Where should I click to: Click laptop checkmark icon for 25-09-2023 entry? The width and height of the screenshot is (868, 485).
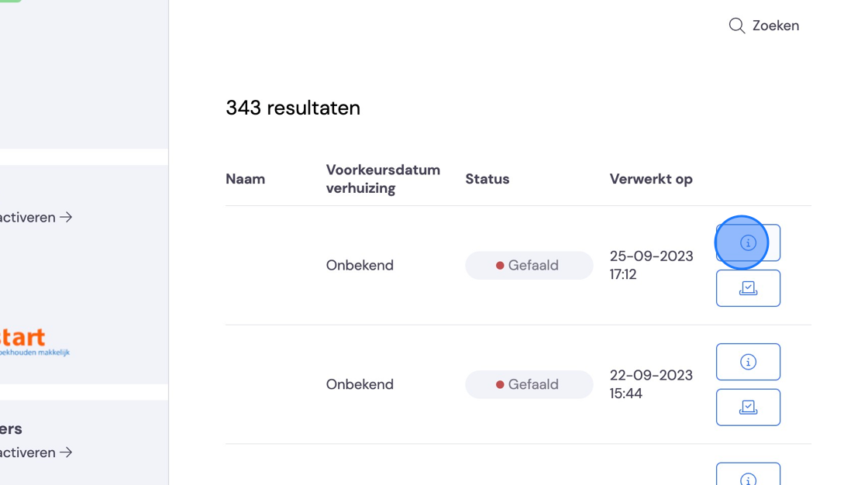tap(748, 288)
